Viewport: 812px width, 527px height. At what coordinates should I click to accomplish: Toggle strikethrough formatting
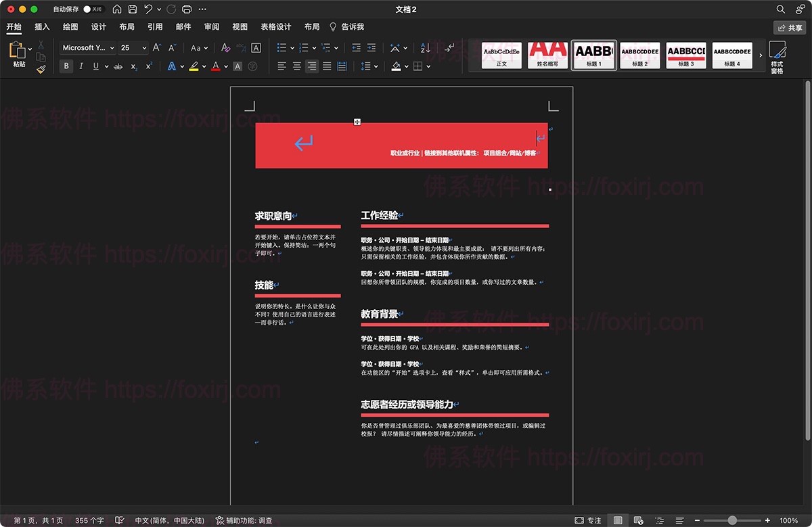118,66
